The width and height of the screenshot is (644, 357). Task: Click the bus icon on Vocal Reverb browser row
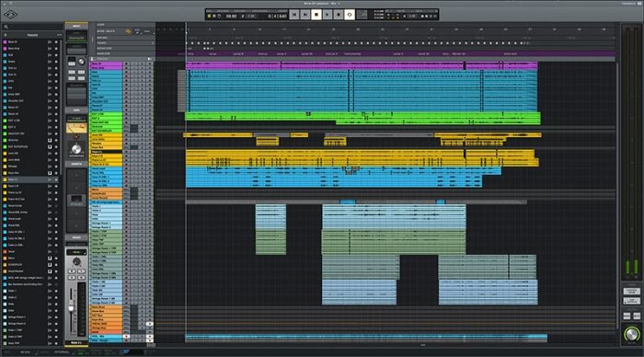point(50,271)
